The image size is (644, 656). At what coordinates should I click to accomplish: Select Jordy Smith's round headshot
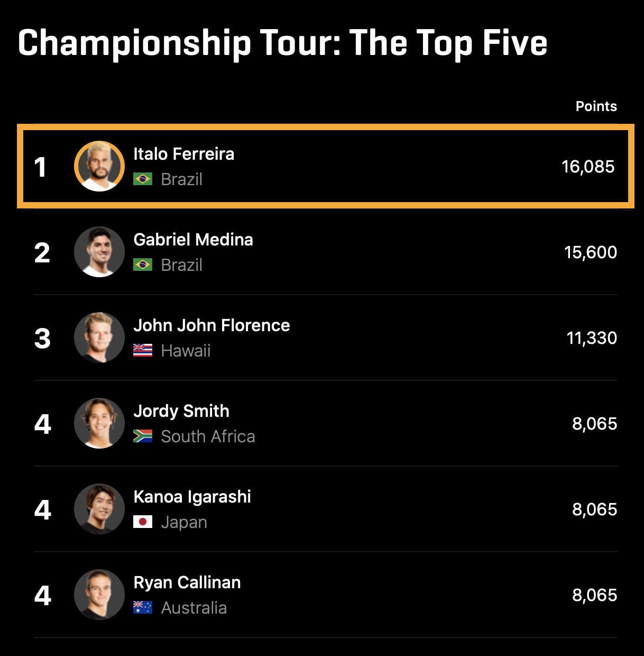(x=99, y=423)
